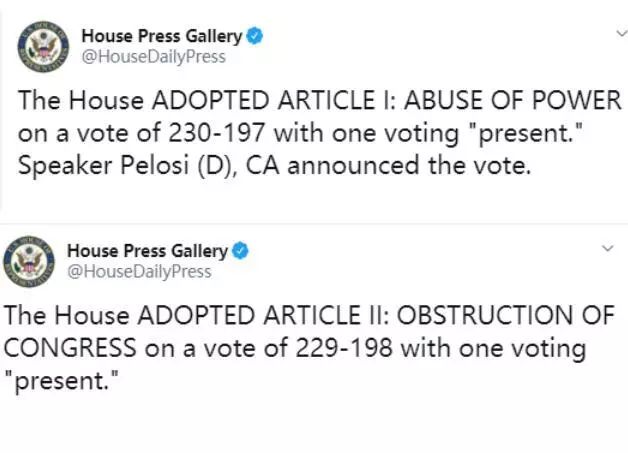Click the word "CONGRESS" in the second tweet
Screen dimensions: 628x453
point(70,348)
